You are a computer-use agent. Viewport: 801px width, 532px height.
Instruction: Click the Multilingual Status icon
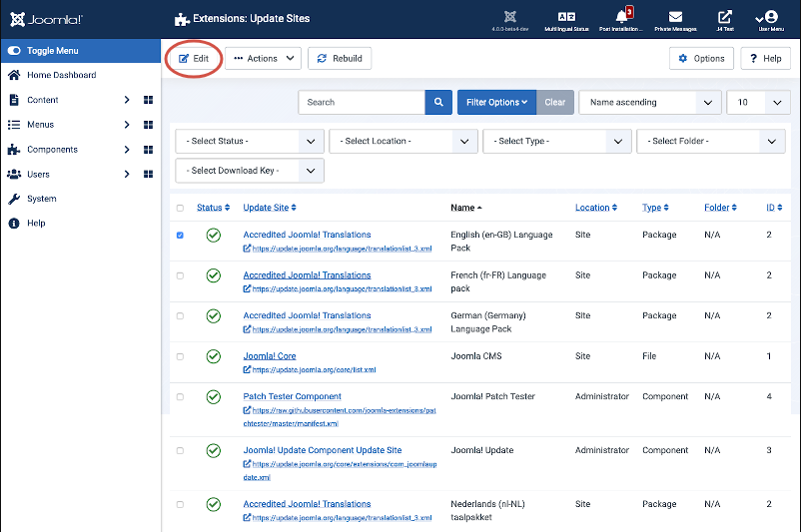566,17
